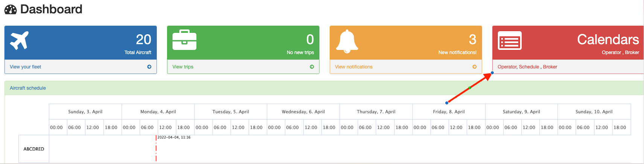The width and height of the screenshot is (644, 164).
Task: Open the Broker calendar link
Action: click(550, 67)
